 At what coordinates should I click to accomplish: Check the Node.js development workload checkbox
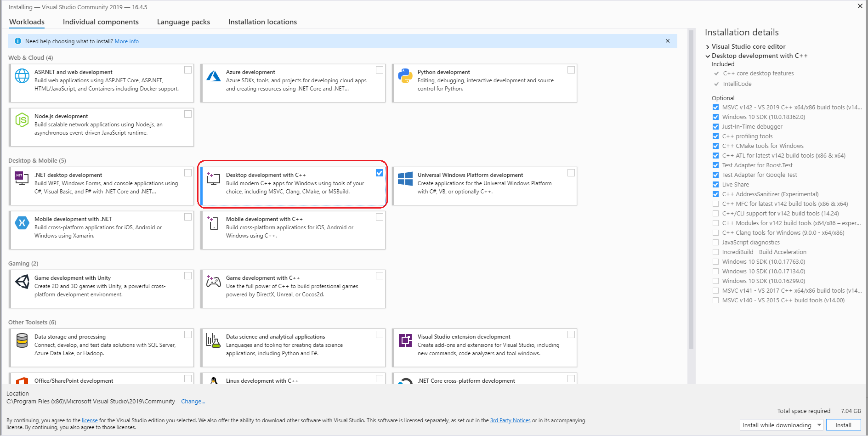pyautogui.click(x=188, y=114)
